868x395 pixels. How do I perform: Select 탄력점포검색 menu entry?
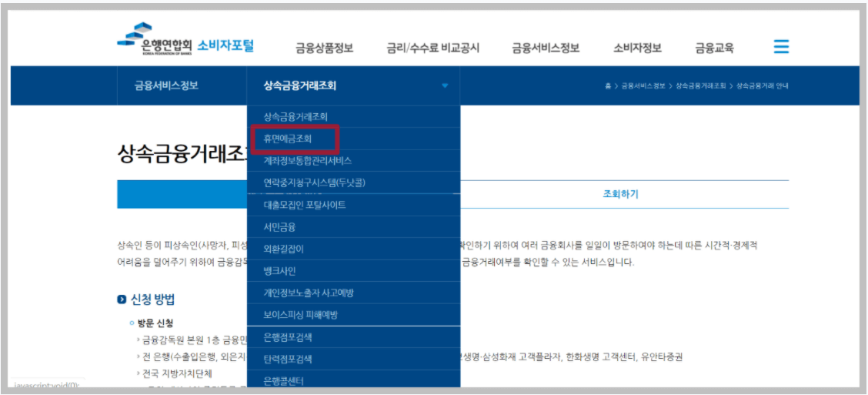pos(353,359)
